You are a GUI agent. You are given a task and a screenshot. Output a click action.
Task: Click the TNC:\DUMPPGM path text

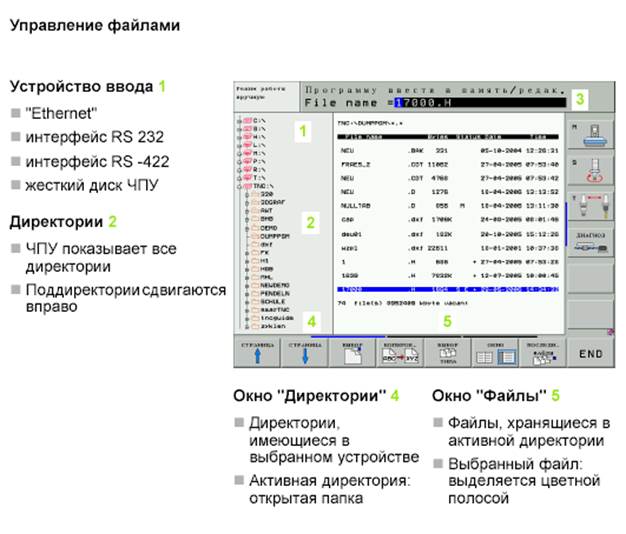point(370,123)
